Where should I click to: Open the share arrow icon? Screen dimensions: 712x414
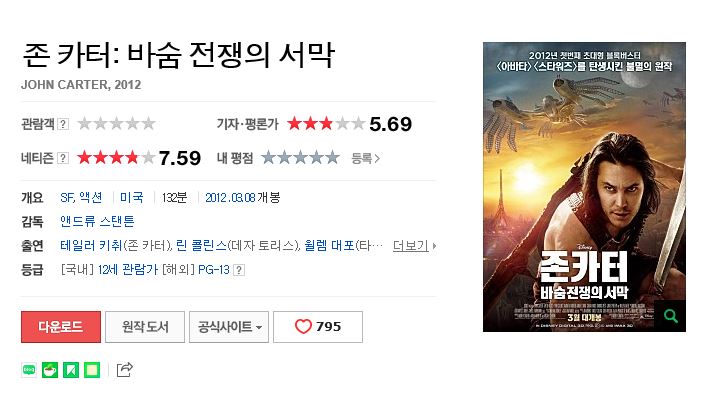coord(124,370)
